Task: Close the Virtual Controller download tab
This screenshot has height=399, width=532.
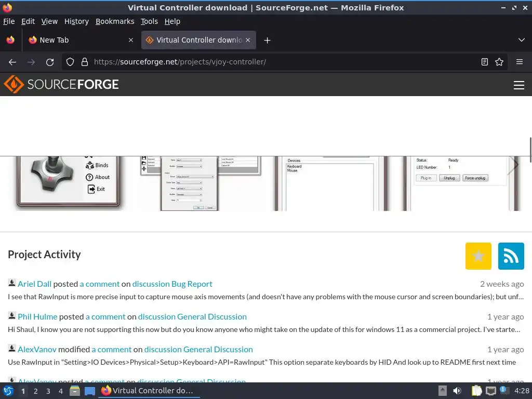Action: point(248,40)
